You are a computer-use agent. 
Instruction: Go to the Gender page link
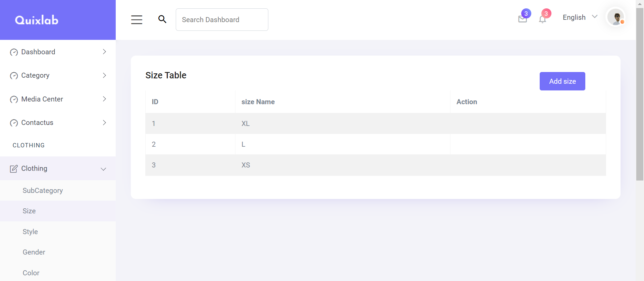pos(34,252)
